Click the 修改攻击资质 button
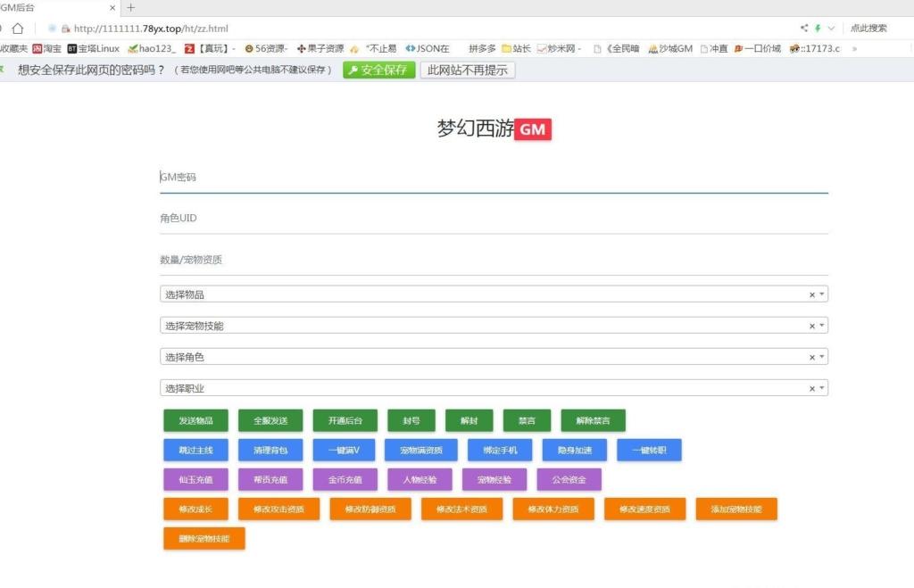The width and height of the screenshot is (914, 588). 278,509
